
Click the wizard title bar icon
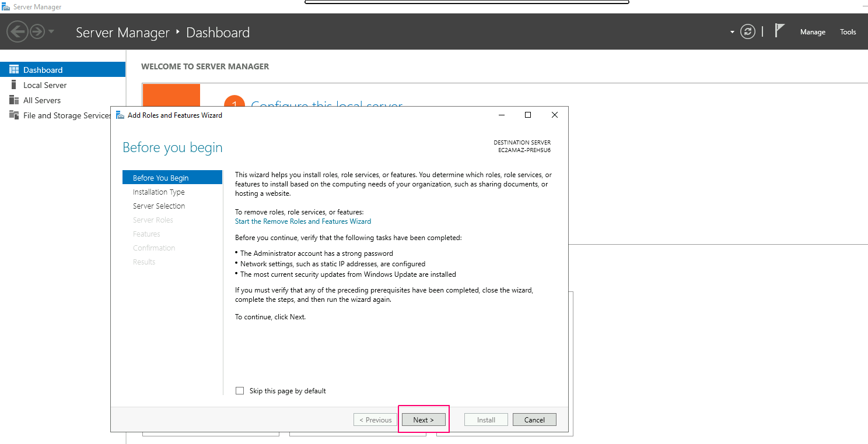120,115
